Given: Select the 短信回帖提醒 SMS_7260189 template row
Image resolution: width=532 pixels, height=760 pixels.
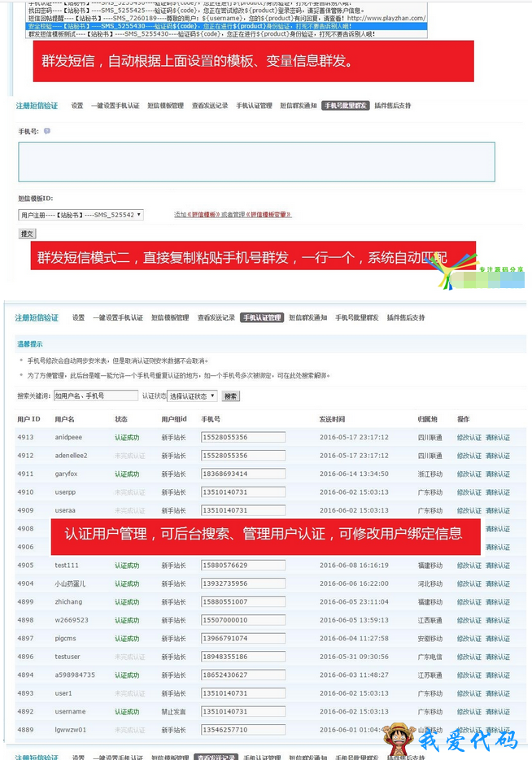Looking at the screenshot, I should click(226, 18).
